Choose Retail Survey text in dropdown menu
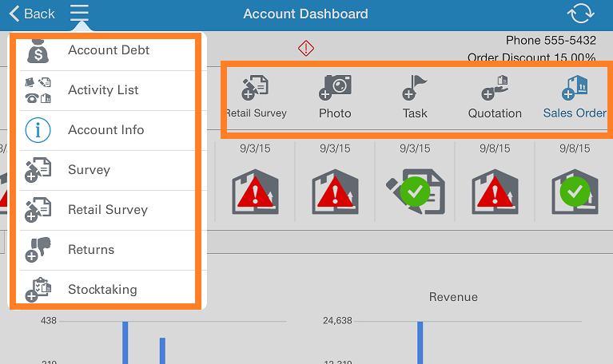The width and height of the screenshot is (613, 364). pyautogui.click(x=108, y=209)
